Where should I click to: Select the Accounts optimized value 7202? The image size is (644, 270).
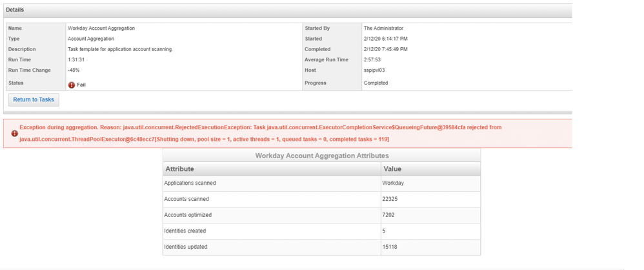[389, 215]
